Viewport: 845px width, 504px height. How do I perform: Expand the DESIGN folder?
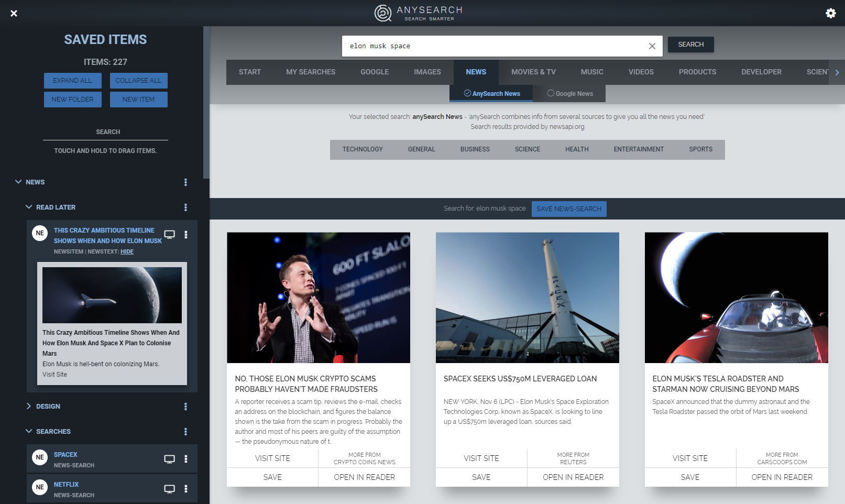(29, 406)
